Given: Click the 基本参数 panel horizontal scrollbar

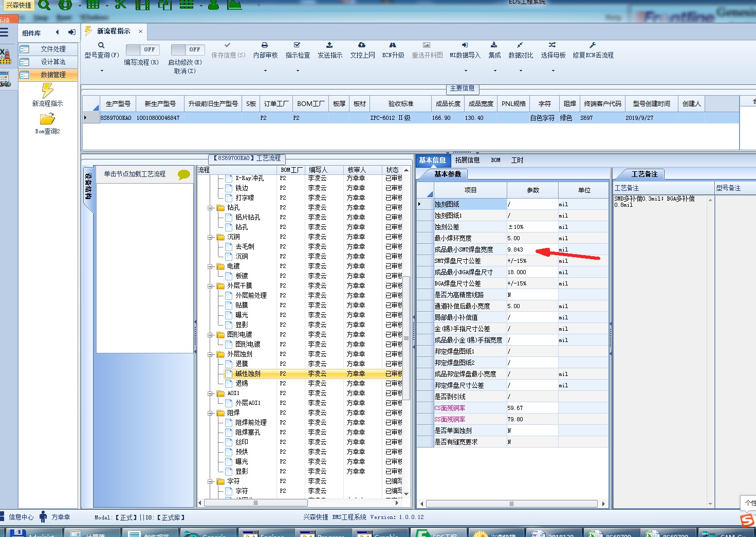Looking at the screenshot, I should (511, 504).
